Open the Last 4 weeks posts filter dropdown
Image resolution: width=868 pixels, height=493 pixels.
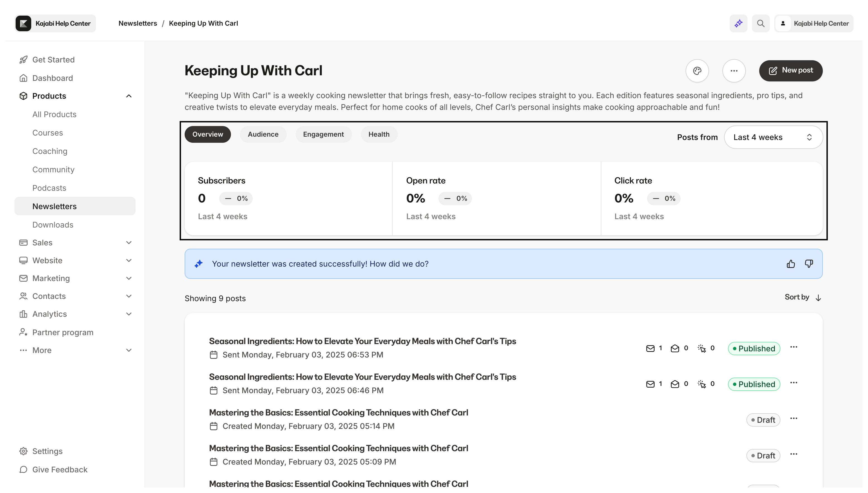(773, 137)
